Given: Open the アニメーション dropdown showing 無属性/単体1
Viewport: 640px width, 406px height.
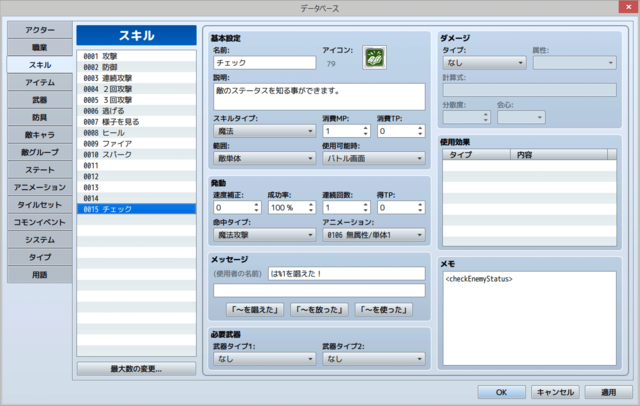Looking at the screenshot, I should pos(373,235).
